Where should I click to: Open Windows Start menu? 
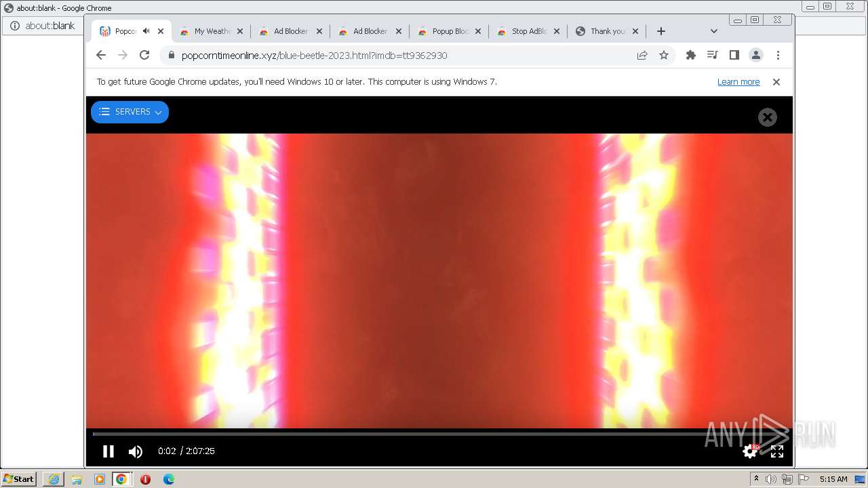pos(19,479)
